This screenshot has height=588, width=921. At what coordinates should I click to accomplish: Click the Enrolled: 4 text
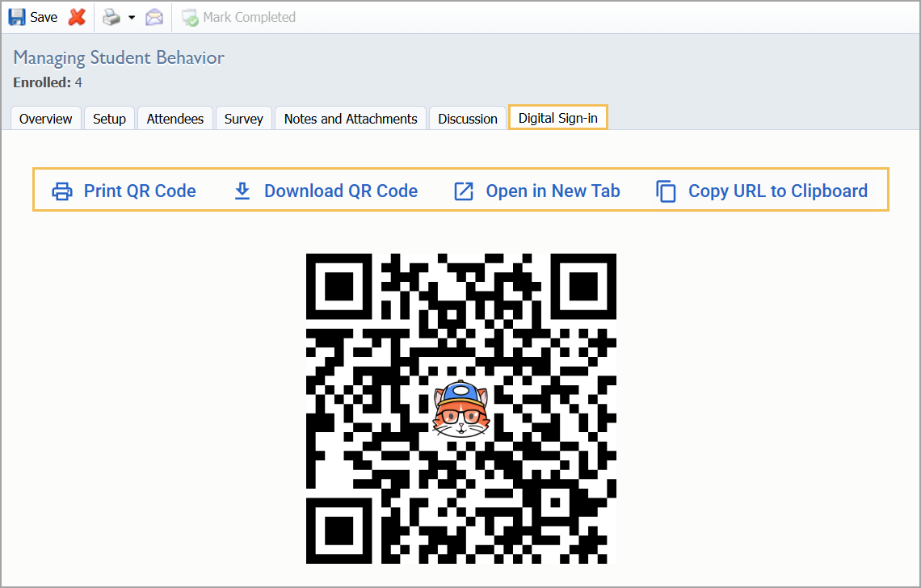(48, 83)
